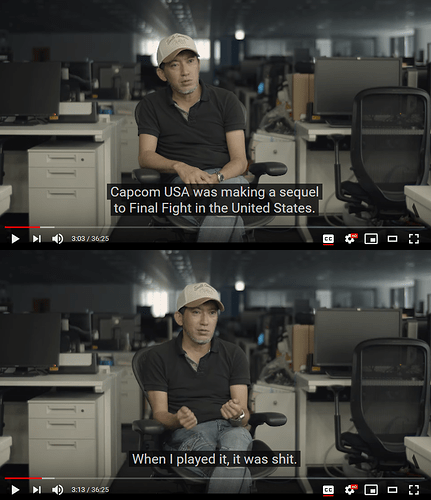Enter fullscreen in top player

tap(414, 239)
